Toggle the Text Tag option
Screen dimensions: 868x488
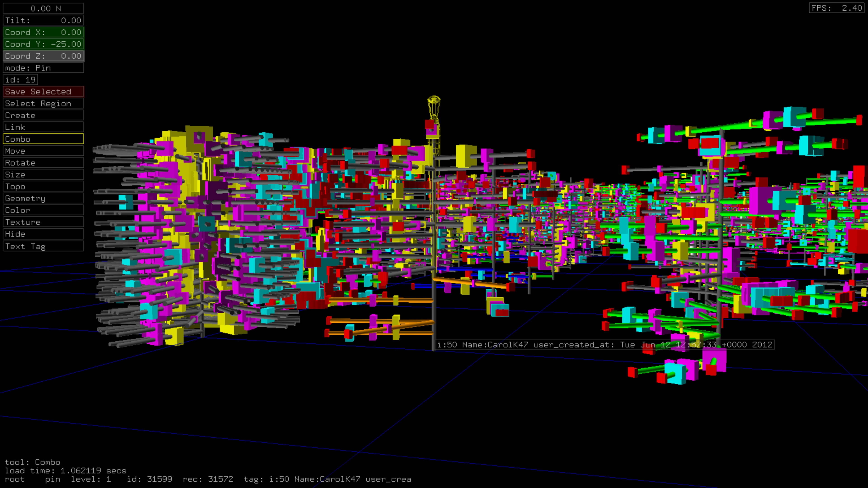click(x=43, y=246)
